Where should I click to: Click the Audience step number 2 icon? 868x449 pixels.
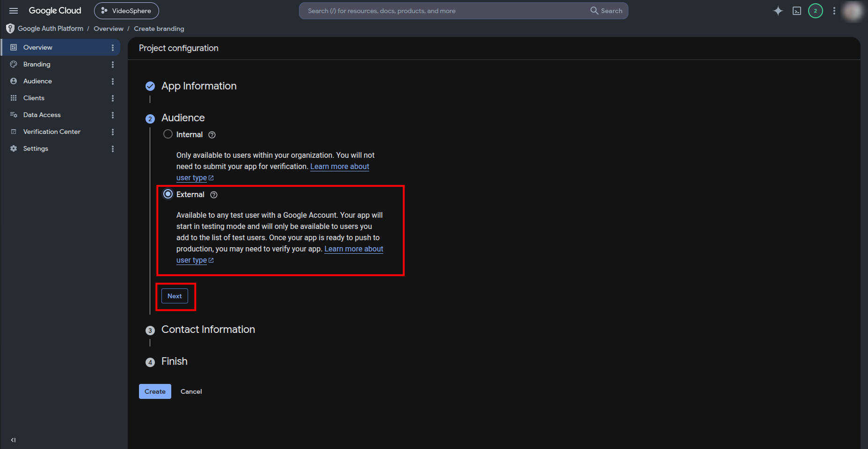click(150, 119)
